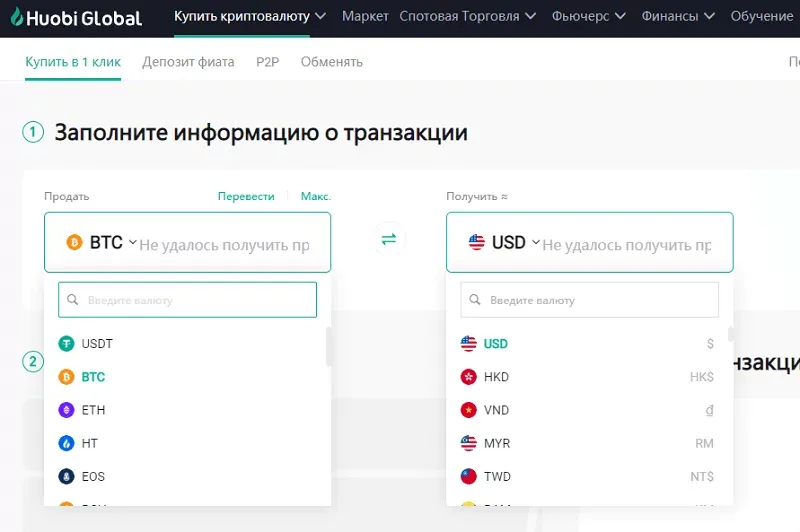Viewport: 800px width, 532px height.
Task: Click the HT Huobi Token icon
Action: 66,443
